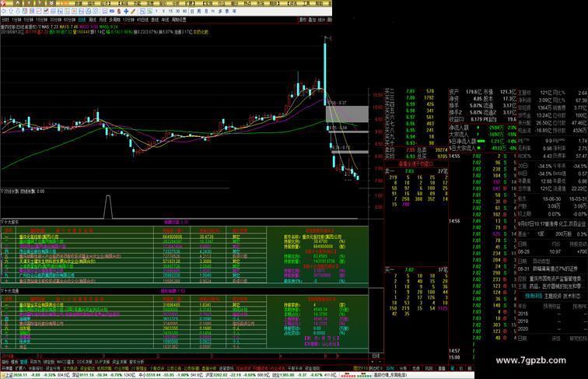The image size is (588, 379).
Task: Select the 资金决策 template tab
Action: 120,363
